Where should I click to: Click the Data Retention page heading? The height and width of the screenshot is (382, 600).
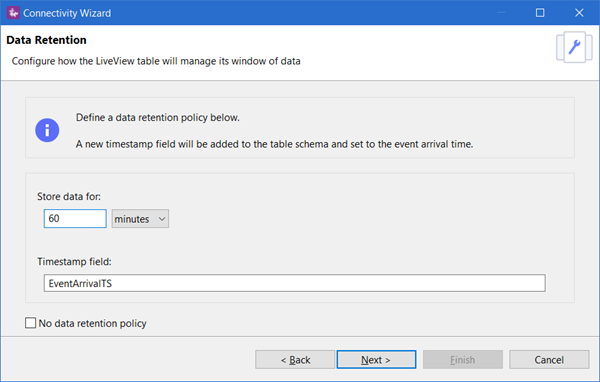point(46,40)
